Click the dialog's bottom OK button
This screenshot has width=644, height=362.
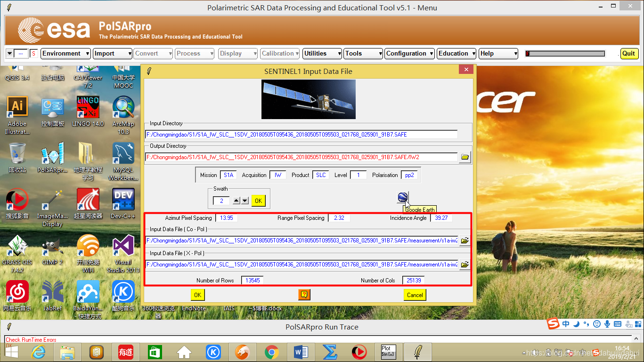click(197, 295)
